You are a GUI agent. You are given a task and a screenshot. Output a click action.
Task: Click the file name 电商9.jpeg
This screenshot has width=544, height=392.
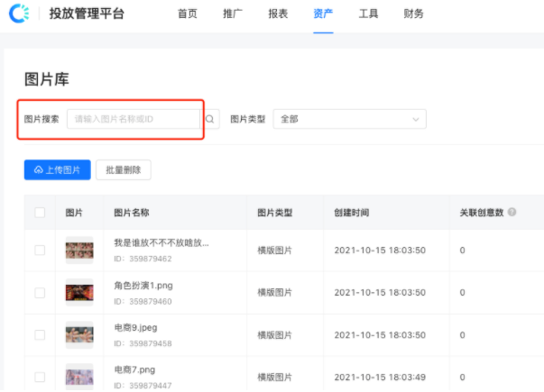[x=135, y=327]
